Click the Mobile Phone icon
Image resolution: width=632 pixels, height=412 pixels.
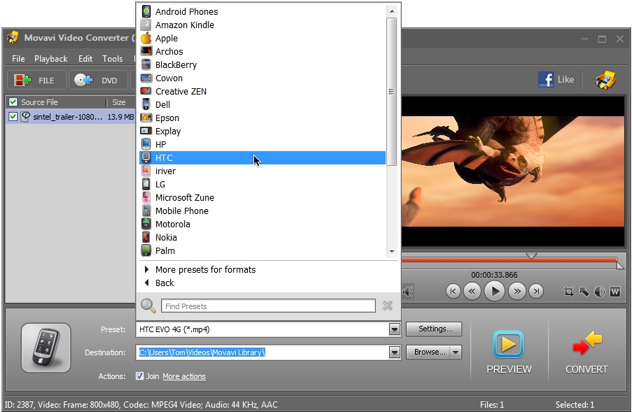point(146,211)
